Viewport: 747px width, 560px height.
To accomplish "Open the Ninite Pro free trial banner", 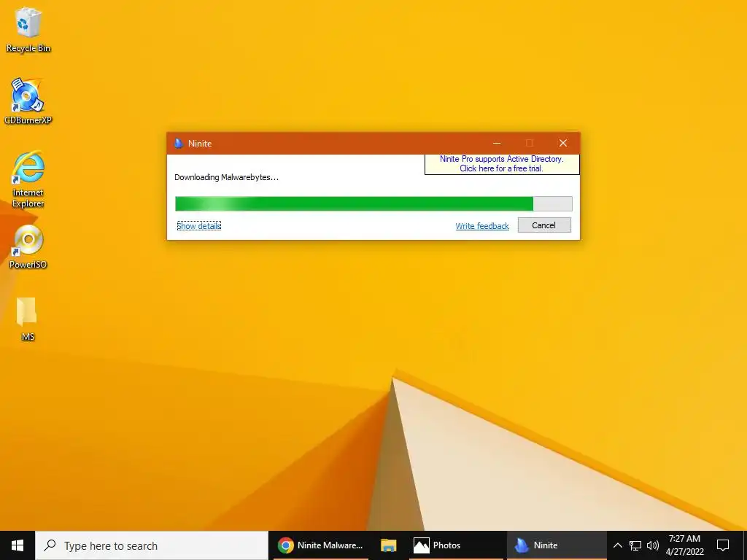I will click(x=502, y=164).
